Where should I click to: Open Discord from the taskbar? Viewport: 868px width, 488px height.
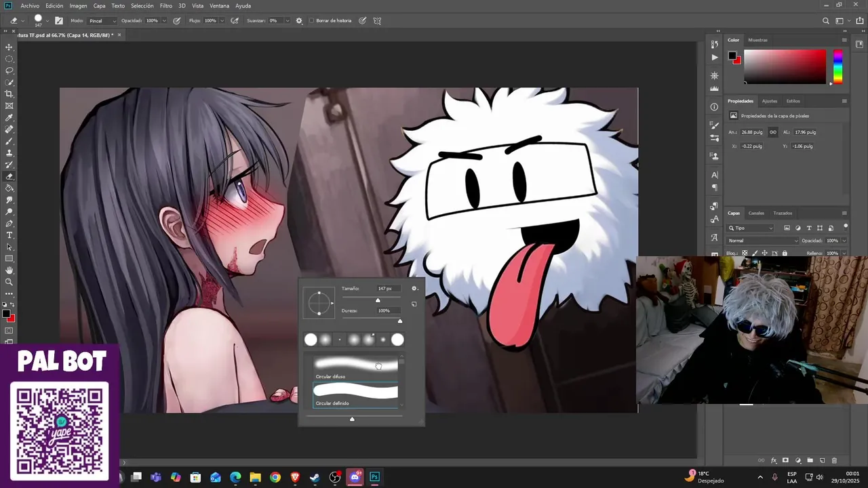pos(355,477)
